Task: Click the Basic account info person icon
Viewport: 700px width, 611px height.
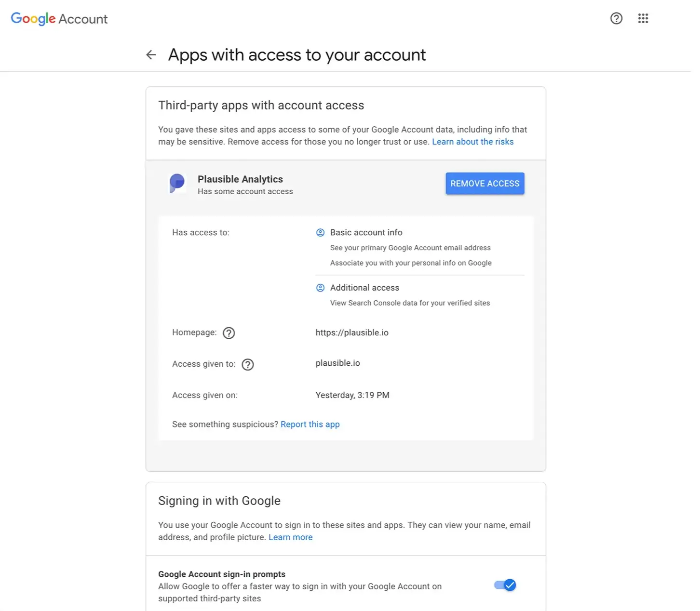Action: click(x=320, y=232)
